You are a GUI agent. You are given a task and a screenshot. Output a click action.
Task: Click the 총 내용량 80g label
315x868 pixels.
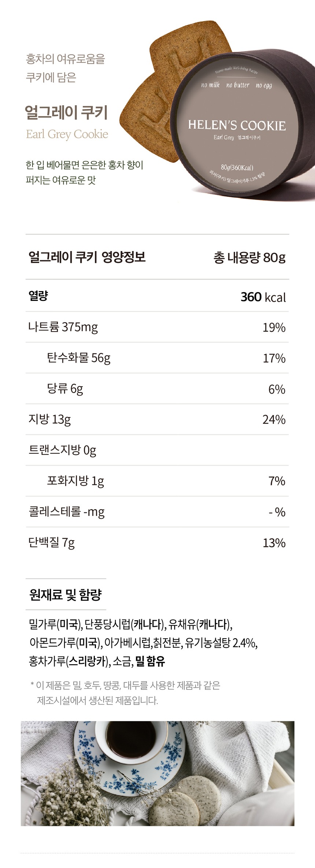(x=249, y=258)
